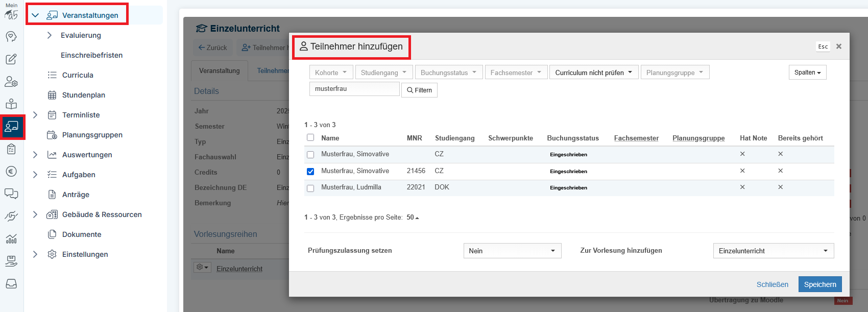The width and height of the screenshot is (868, 312).
Task: Click the Speichern button
Action: pos(820,284)
